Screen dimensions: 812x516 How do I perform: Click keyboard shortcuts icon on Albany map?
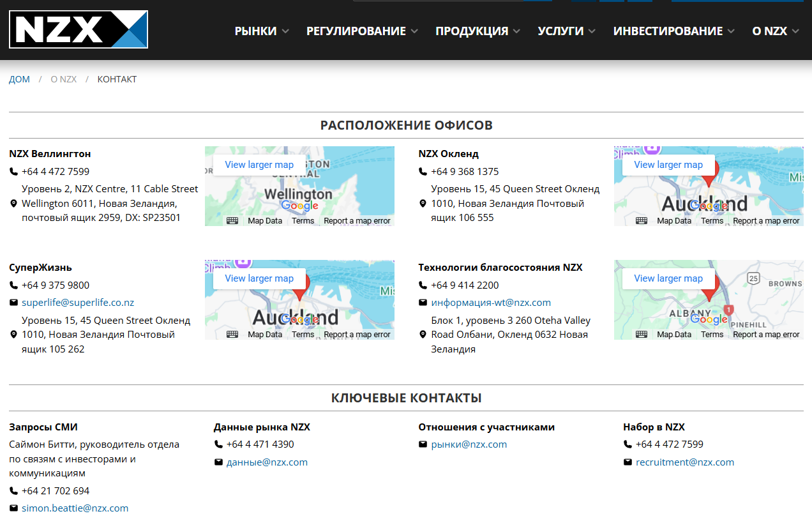(x=642, y=335)
